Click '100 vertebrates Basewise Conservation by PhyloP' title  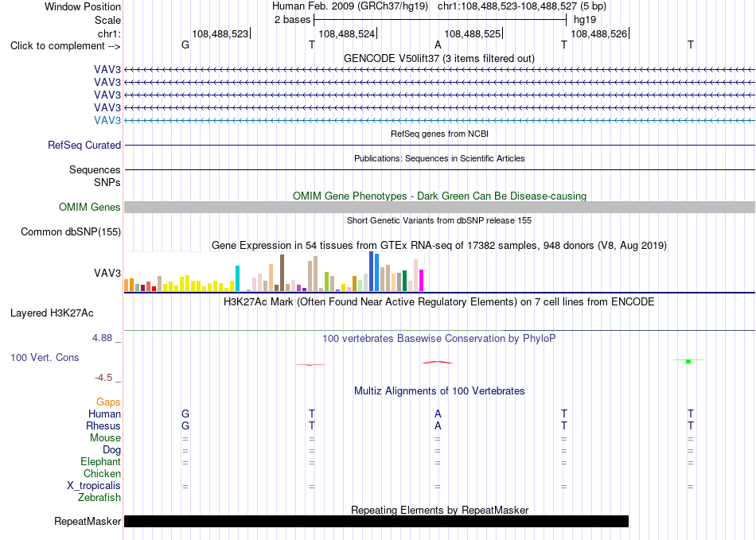point(439,339)
